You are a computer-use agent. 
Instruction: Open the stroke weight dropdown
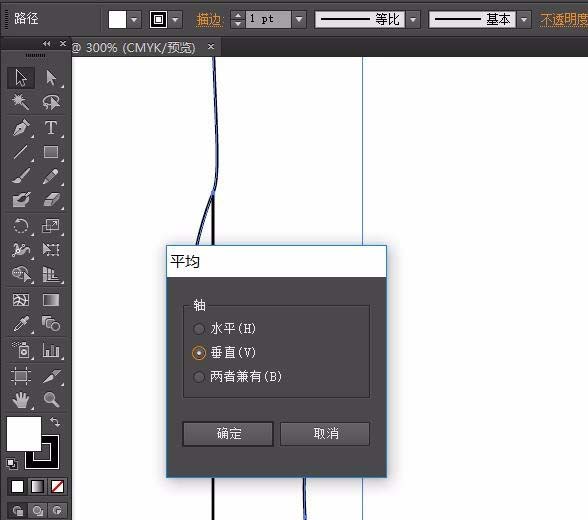(299, 19)
